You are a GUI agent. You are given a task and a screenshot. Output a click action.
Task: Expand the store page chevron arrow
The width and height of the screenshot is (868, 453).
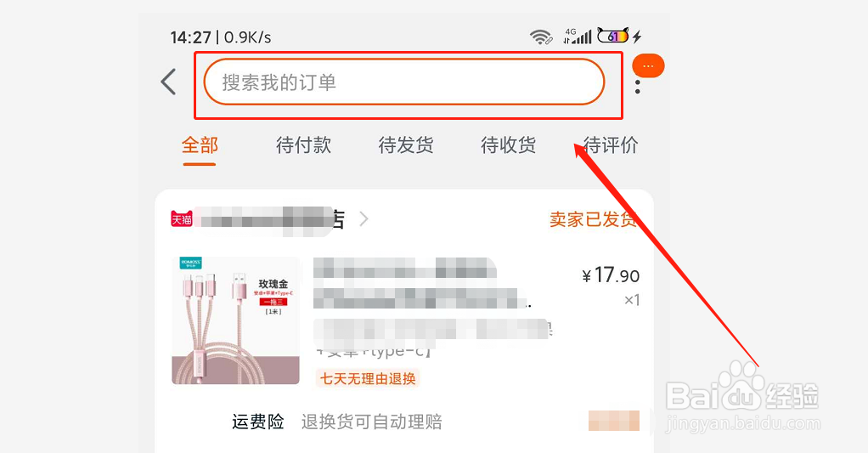pyautogui.click(x=364, y=219)
